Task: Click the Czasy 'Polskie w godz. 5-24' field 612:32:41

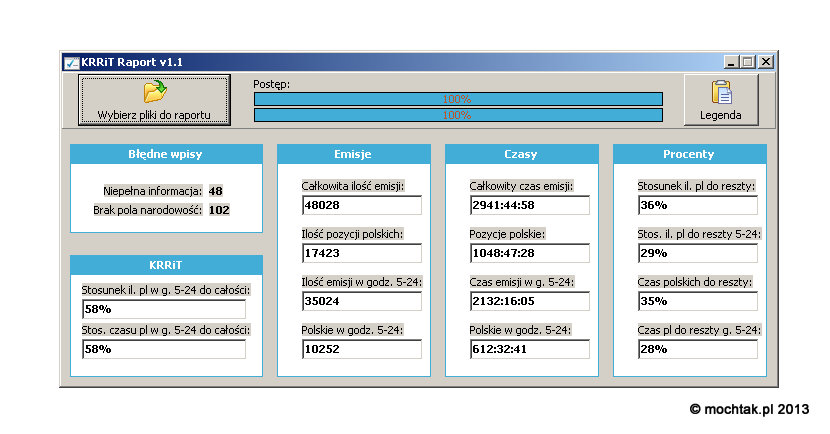Action: coord(530,349)
